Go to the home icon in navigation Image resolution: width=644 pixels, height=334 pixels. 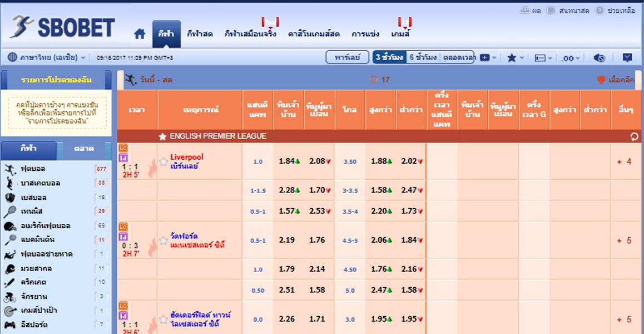(x=140, y=34)
